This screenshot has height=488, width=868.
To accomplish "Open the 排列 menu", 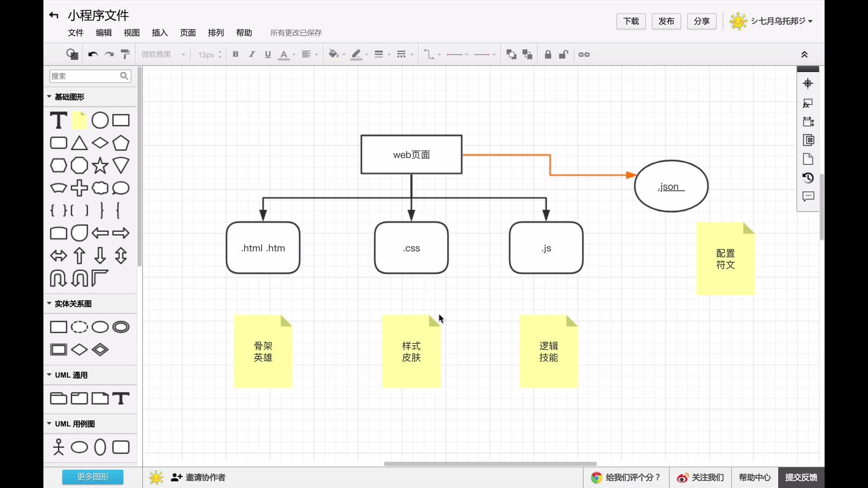I will click(216, 33).
